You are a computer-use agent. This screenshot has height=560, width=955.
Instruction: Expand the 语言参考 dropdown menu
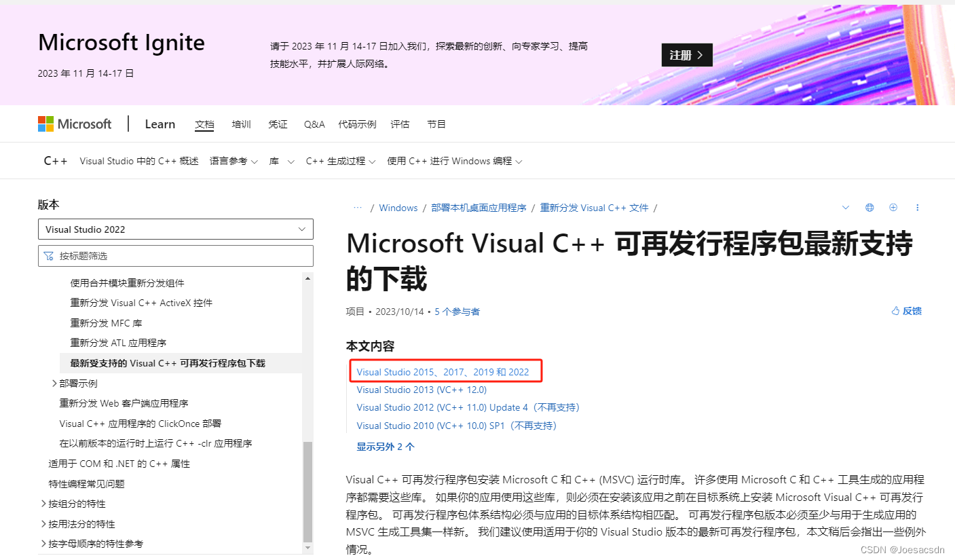click(x=234, y=161)
